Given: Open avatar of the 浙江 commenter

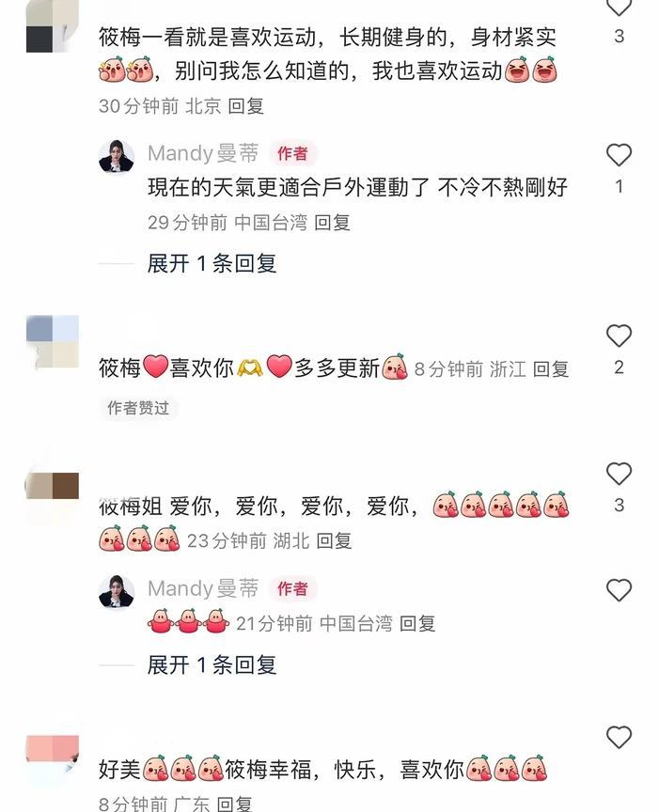Looking at the screenshot, I should [x=53, y=341].
